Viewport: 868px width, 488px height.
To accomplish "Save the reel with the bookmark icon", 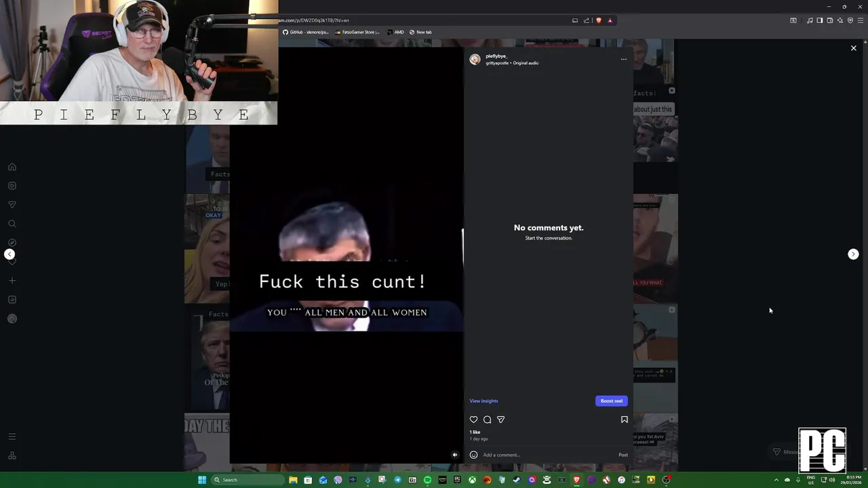I will click(x=625, y=420).
